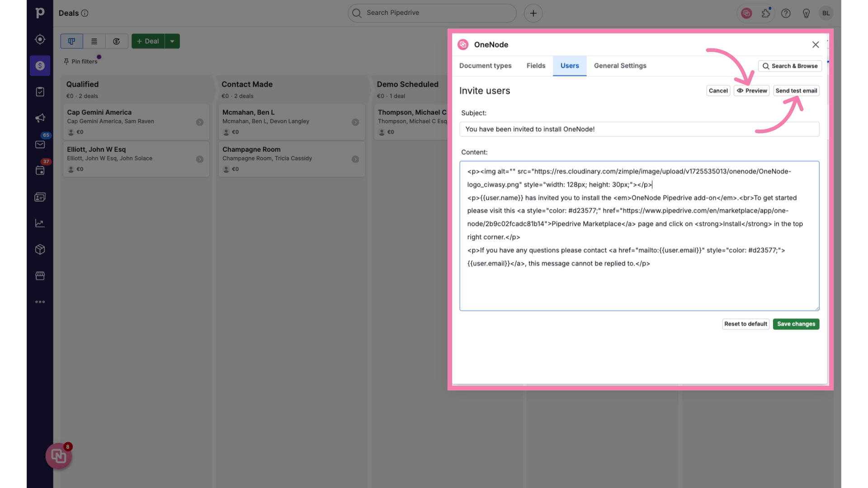Open the Products box icon in sidebar
Viewport: 868px width, 488px height.
40,249
